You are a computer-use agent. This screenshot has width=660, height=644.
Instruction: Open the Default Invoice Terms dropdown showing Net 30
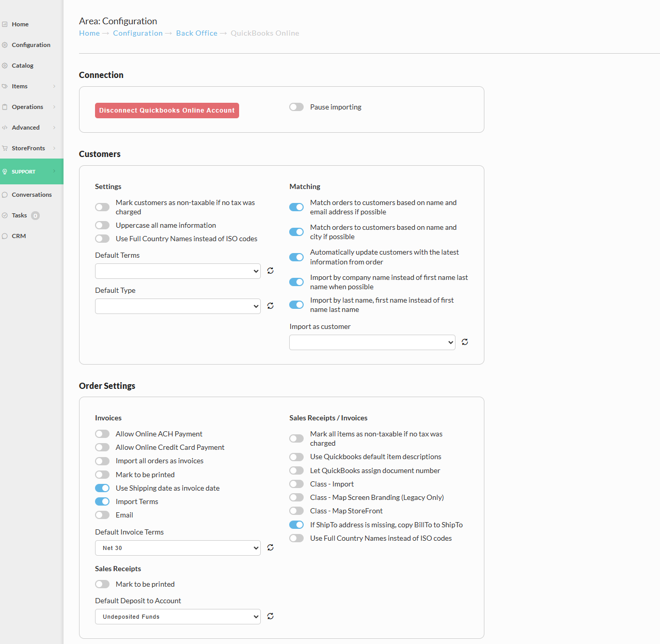click(x=177, y=547)
